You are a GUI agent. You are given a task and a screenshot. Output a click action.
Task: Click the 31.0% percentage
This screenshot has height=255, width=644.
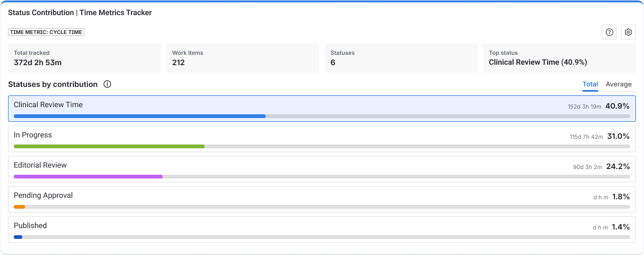click(x=618, y=136)
